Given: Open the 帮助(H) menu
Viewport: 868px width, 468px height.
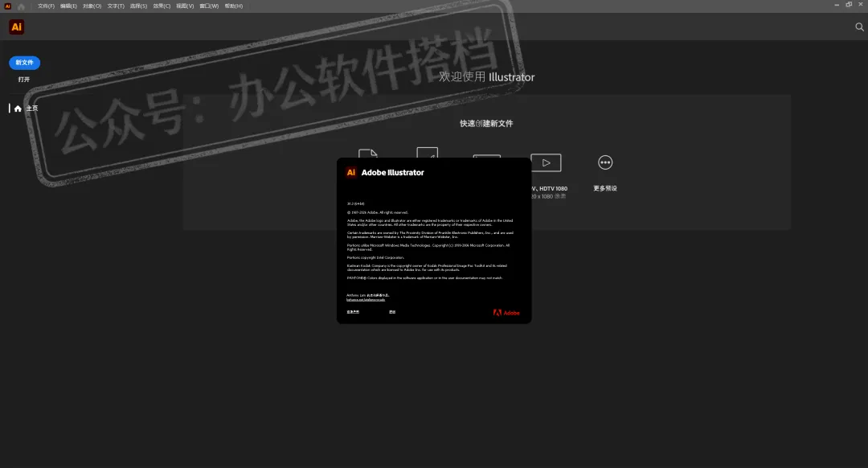Looking at the screenshot, I should 234,6.
